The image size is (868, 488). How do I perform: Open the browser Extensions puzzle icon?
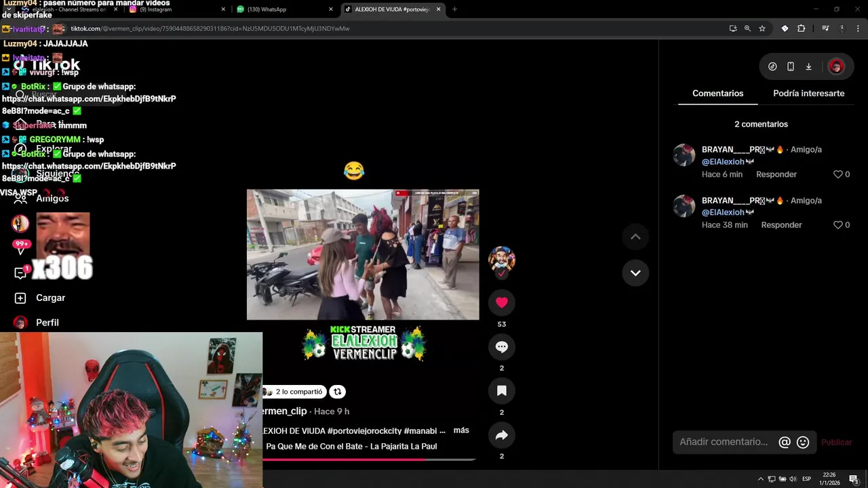[x=802, y=28]
